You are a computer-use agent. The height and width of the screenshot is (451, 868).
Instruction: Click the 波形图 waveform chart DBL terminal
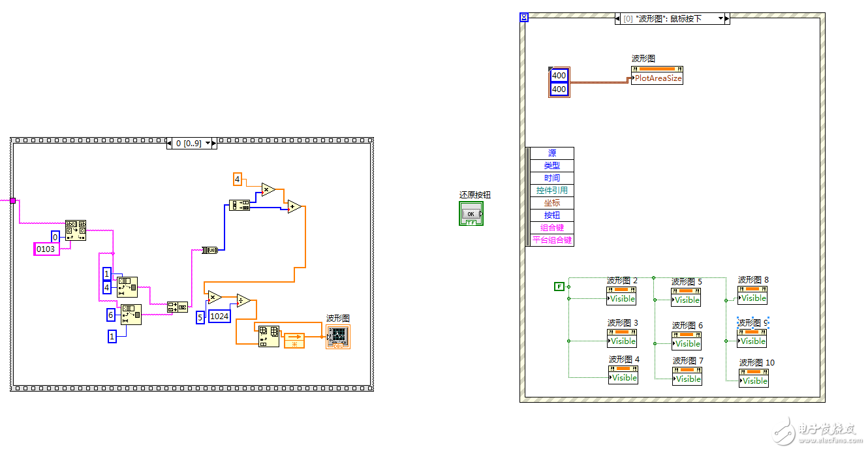pyautogui.click(x=338, y=336)
